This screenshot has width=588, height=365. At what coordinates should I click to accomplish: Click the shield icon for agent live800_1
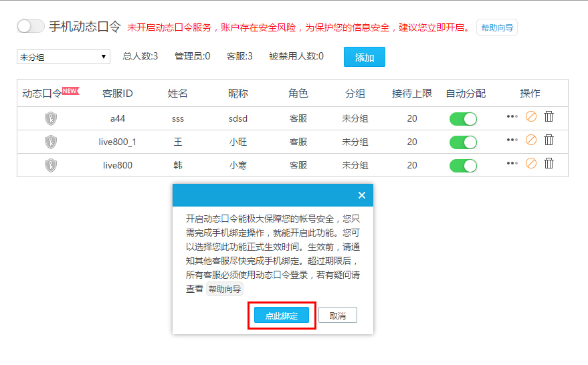[51, 142]
